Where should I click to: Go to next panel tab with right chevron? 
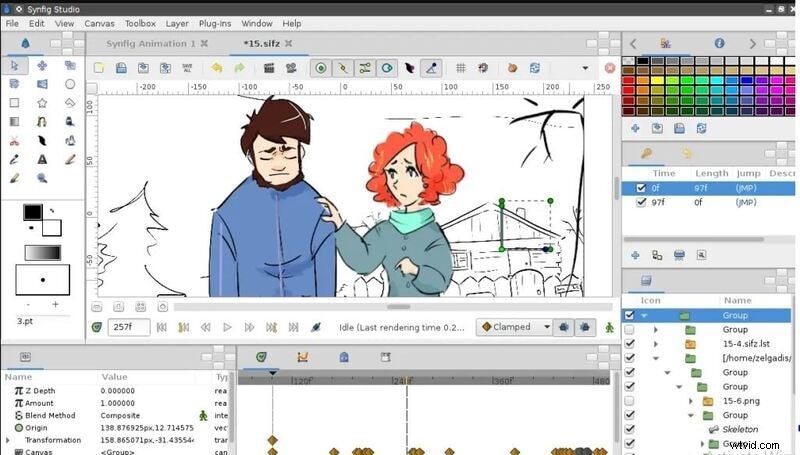tap(753, 44)
